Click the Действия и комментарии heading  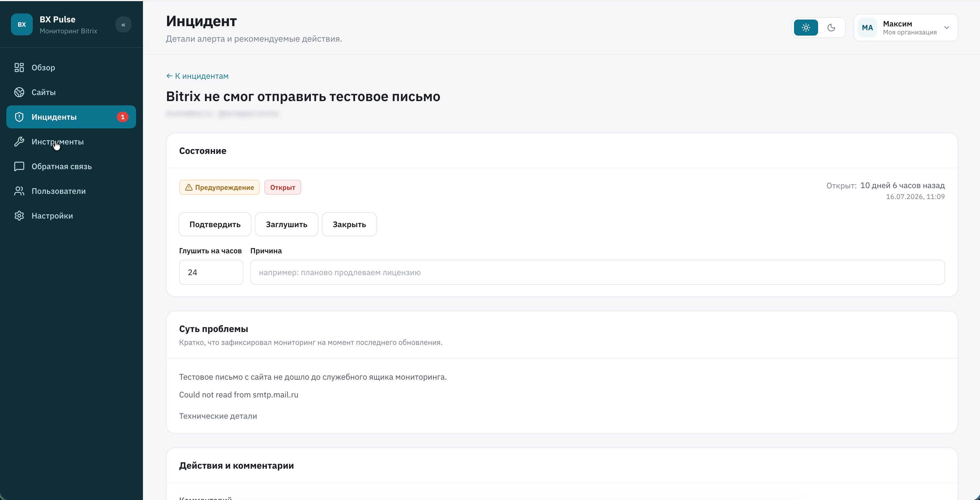click(236, 465)
